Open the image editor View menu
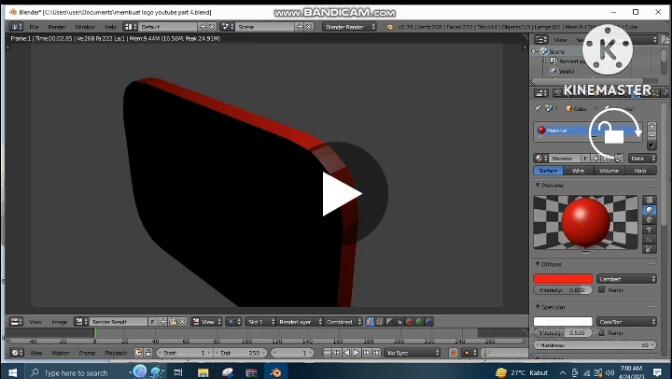Image resolution: width=672 pixels, height=379 pixels. 36,322
